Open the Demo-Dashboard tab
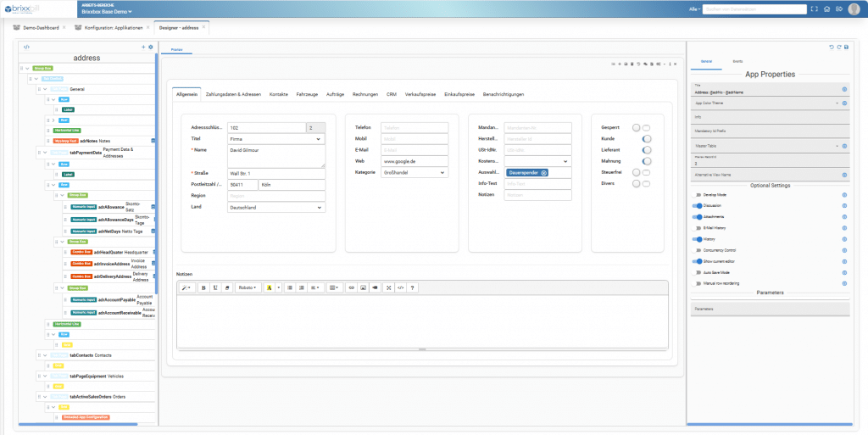This screenshot has width=868, height=435. 41,28
